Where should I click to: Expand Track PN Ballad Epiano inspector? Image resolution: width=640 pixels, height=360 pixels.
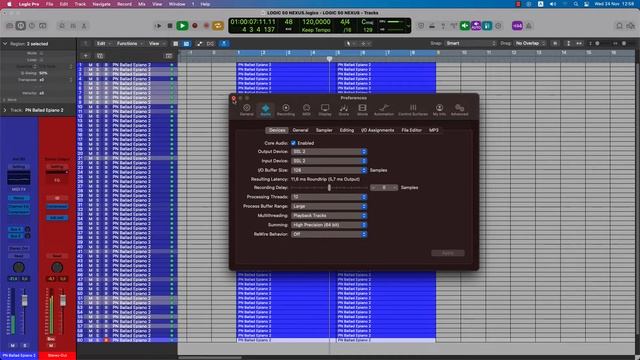(x=5, y=110)
